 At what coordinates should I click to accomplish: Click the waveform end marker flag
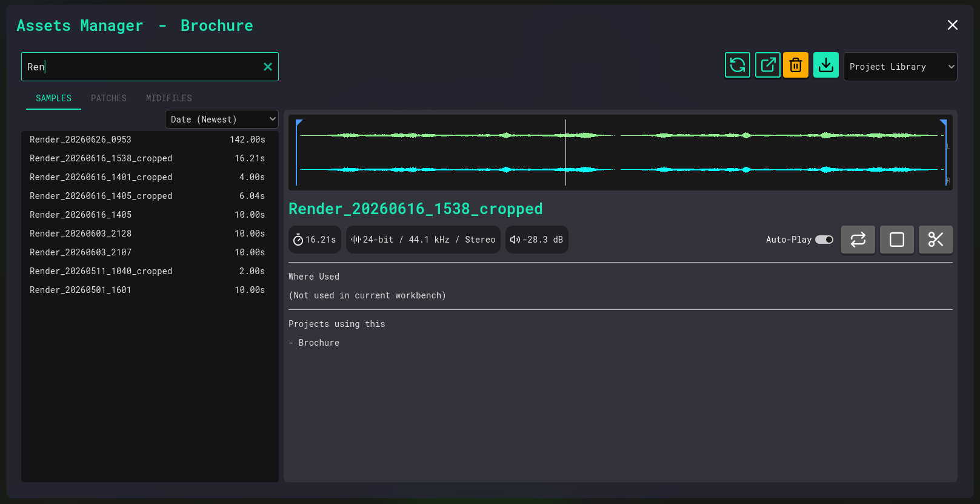pyautogui.click(x=944, y=123)
